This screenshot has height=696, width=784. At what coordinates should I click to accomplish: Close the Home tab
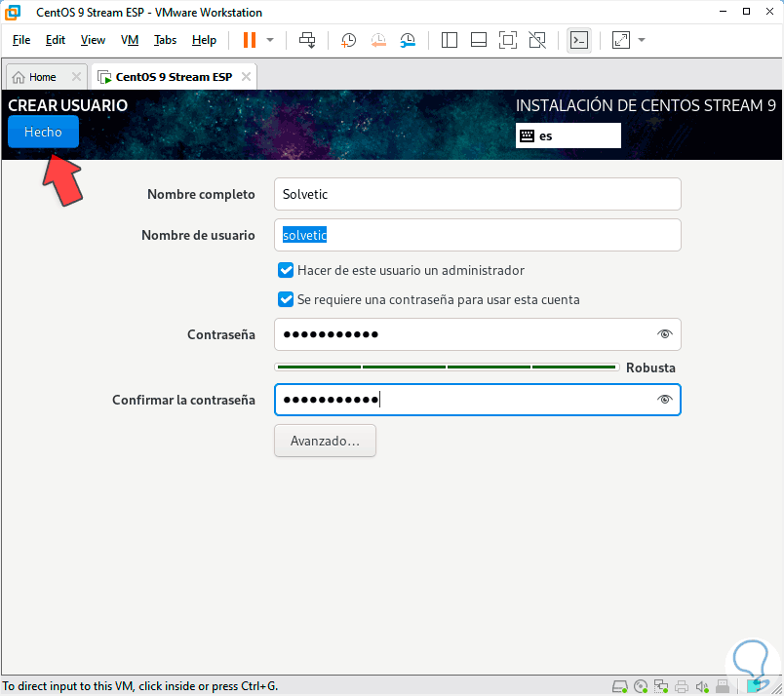tap(76, 76)
